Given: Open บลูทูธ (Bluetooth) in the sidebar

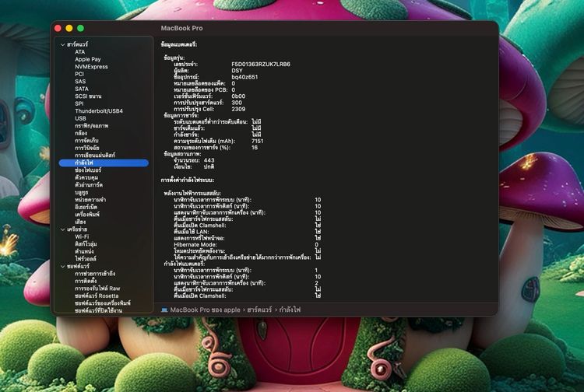Looking at the screenshot, I should [81, 192].
